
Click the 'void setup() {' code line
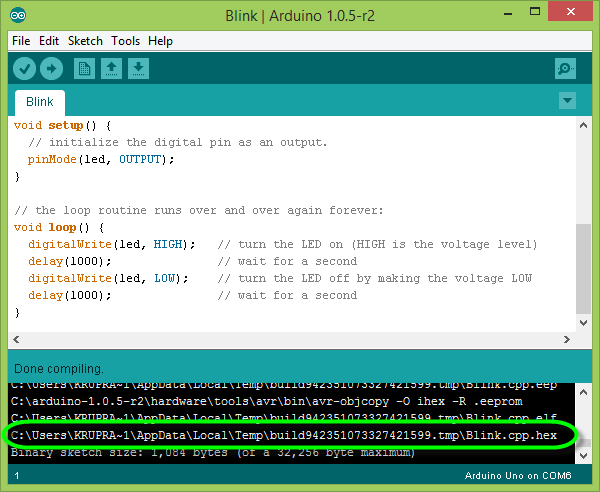62,125
